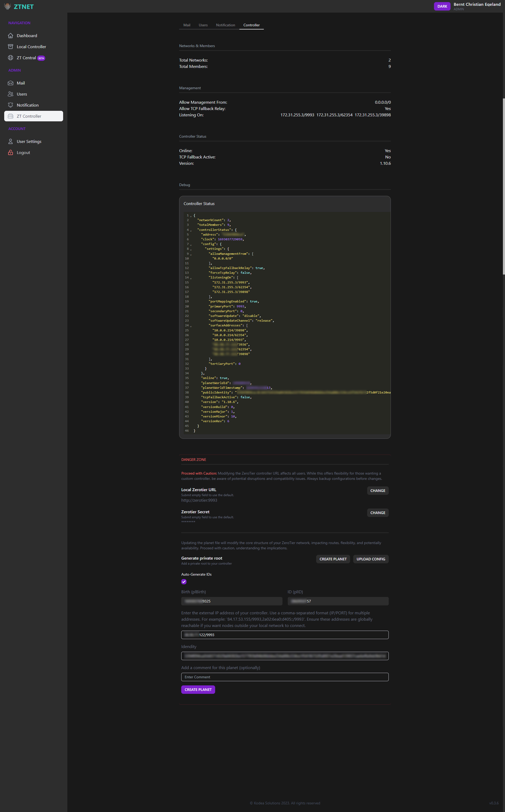Image resolution: width=505 pixels, height=812 pixels.
Task: Collapse the settings object in the debug JSON
Action: click(191, 249)
